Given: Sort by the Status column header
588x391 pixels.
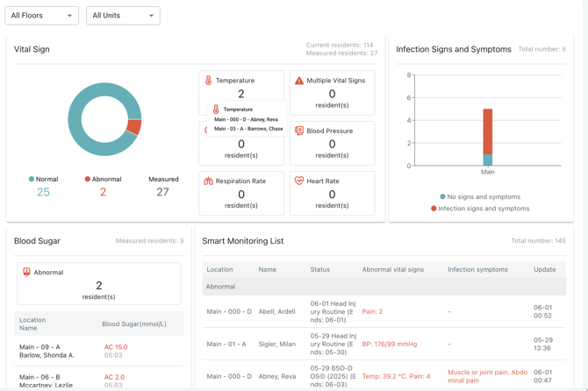Looking at the screenshot, I should click(319, 269).
